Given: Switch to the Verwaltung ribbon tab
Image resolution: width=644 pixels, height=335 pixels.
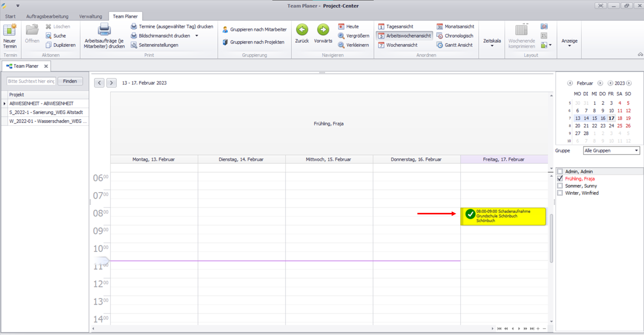Looking at the screenshot, I should (90, 16).
